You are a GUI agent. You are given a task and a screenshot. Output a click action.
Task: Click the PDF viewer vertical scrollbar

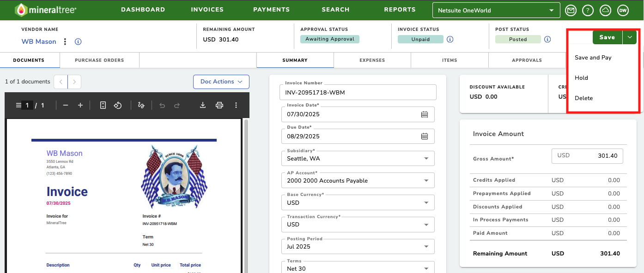[246, 196]
